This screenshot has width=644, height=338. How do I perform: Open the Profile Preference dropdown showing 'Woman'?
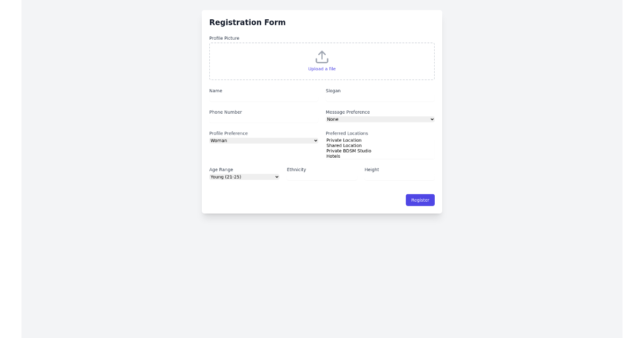tap(264, 140)
